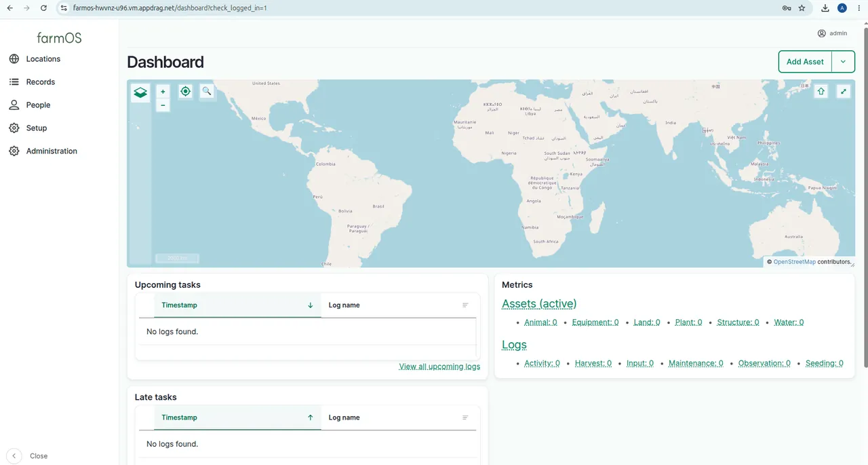Screen dimensions: 868x465
Task: Open Late tasks Log name column menu icon
Action: click(465, 417)
